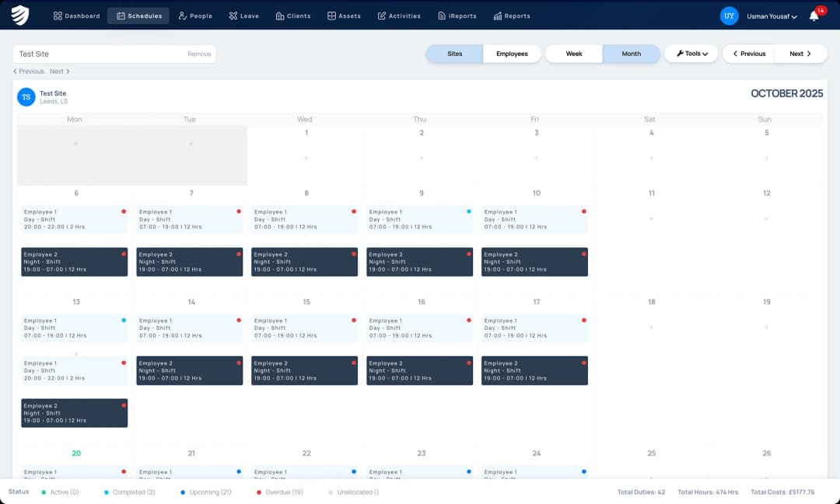This screenshot has width=840, height=504.
Task: Click the Next month button
Action: pyautogui.click(x=800, y=54)
